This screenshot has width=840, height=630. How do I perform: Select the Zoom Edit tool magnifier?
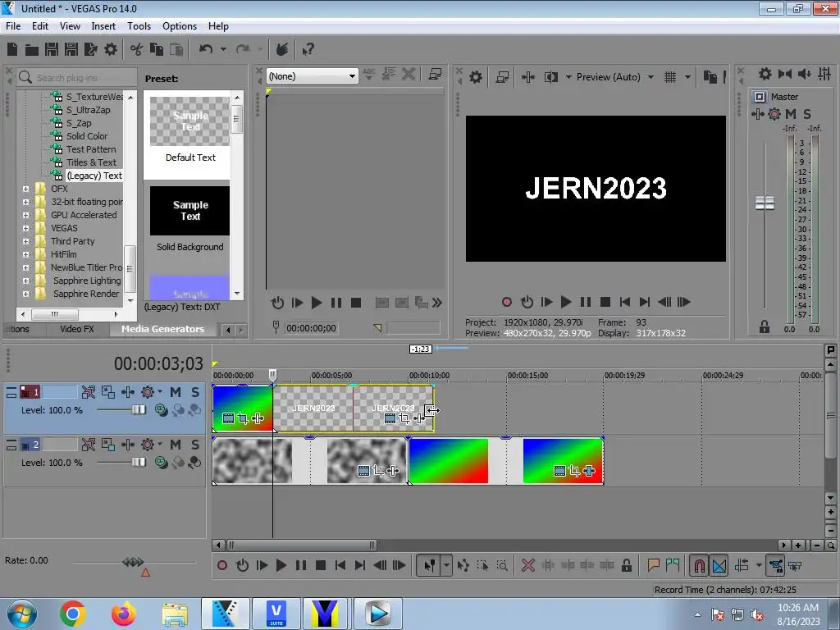[503, 566]
